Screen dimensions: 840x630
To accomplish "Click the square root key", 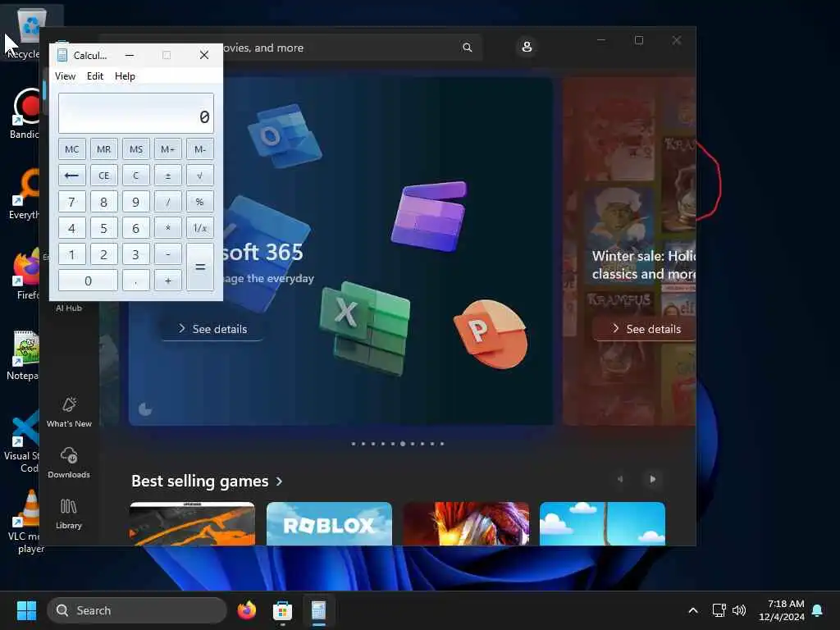I will tap(200, 176).
